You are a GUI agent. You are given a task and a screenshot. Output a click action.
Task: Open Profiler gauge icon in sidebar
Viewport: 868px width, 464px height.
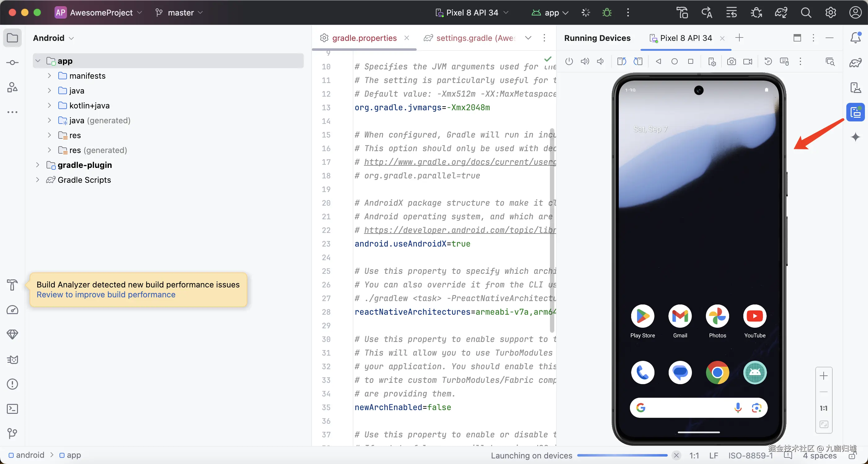(12, 310)
